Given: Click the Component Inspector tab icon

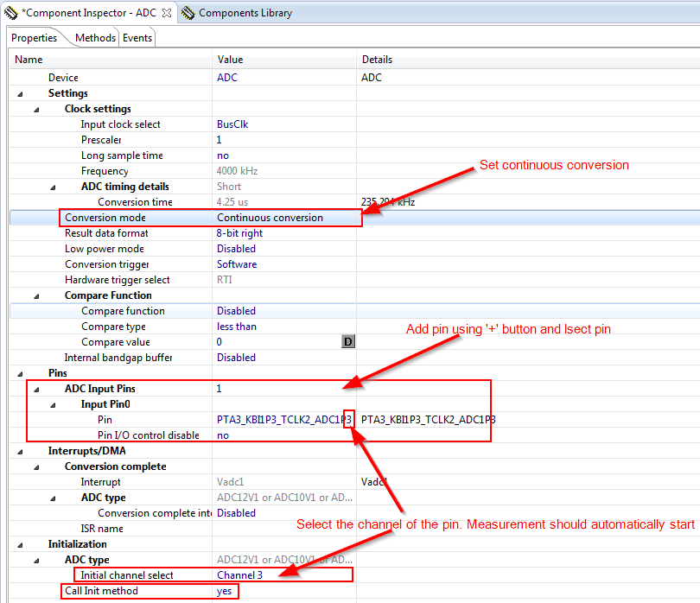Looking at the screenshot, I should pos(10,13).
